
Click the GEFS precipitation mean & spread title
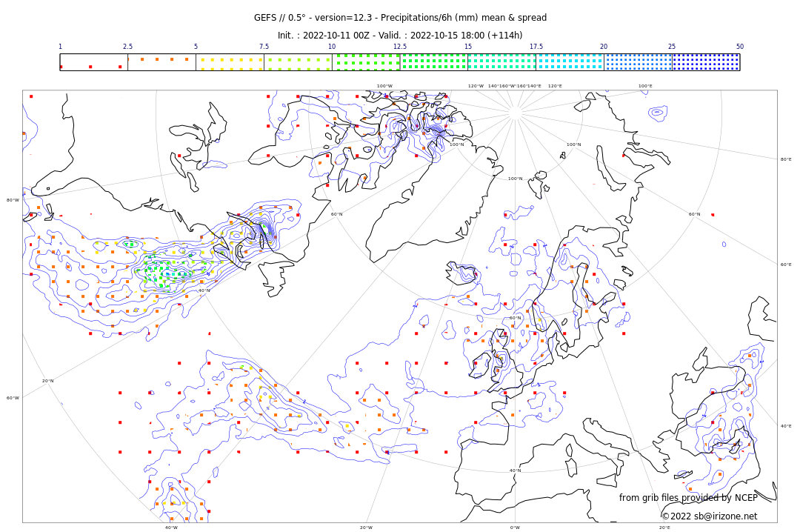pyautogui.click(x=400, y=18)
